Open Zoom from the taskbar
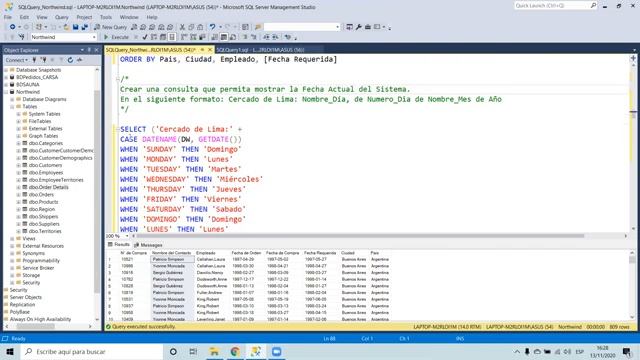The width and height of the screenshot is (640, 360). click(276, 351)
